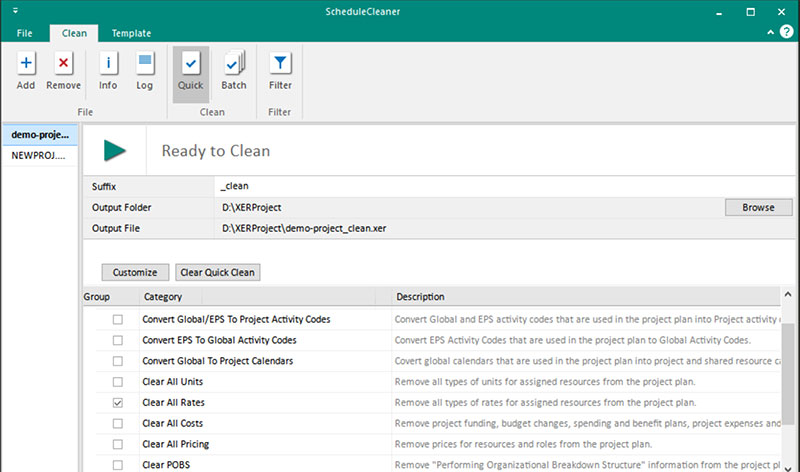Select the Clear All Units category text
The height and width of the screenshot is (472, 800).
(x=172, y=382)
